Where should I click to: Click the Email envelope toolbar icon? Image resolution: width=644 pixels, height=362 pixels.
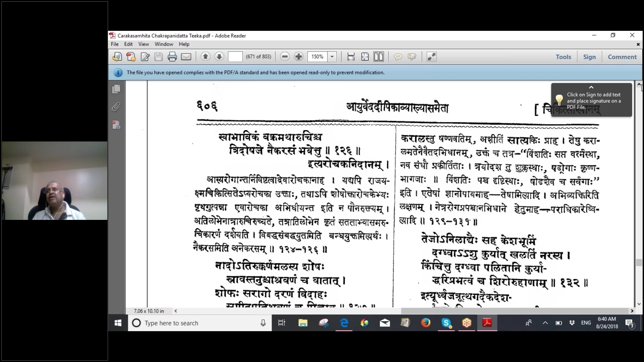(186, 57)
